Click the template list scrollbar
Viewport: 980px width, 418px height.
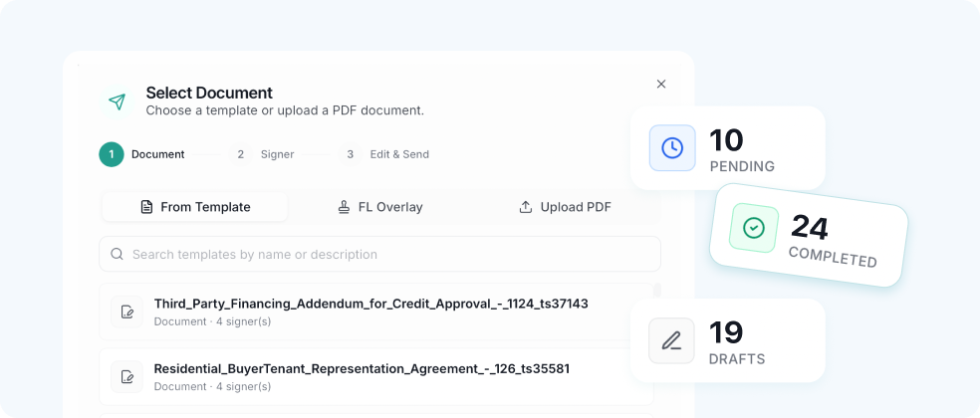[657, 292]
